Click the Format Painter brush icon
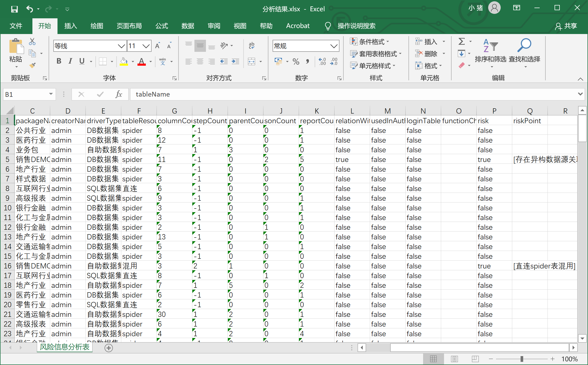The image size is (588, 365). tap(32, 65)
